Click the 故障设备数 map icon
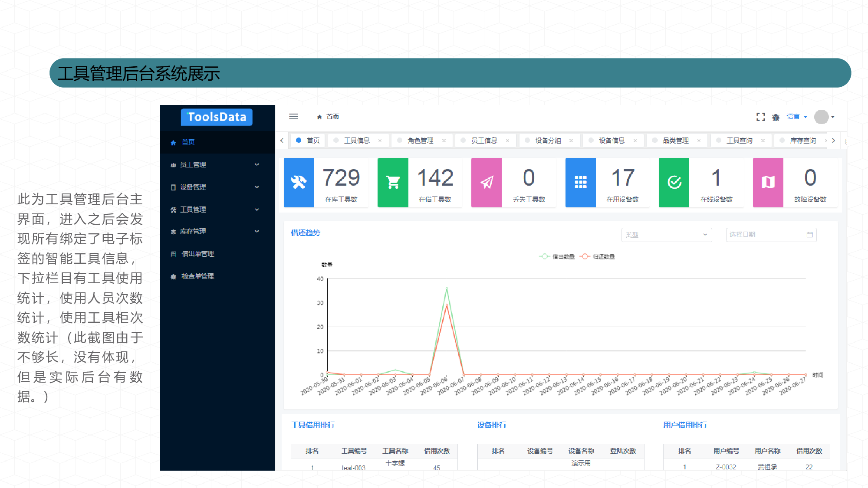Image resolution: width=868 pixels, height=488 pixels. pos(768,182)
